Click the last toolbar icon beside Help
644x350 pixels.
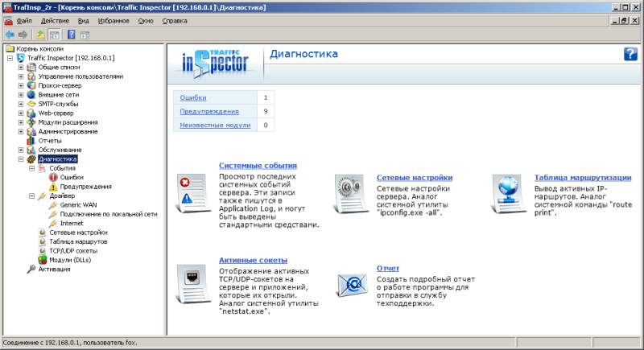coord(85,35)
